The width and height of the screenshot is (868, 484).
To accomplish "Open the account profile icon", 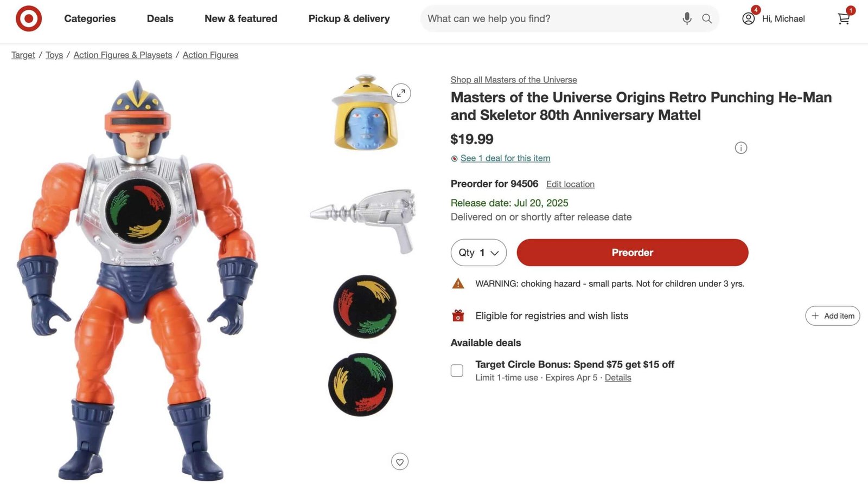I will pyautogui.click(x=748, y=18).
